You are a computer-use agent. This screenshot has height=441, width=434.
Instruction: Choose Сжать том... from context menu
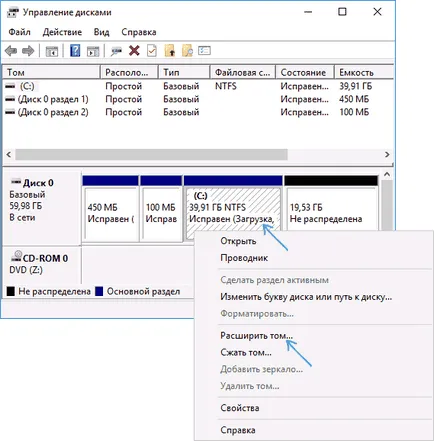[246, 352]
